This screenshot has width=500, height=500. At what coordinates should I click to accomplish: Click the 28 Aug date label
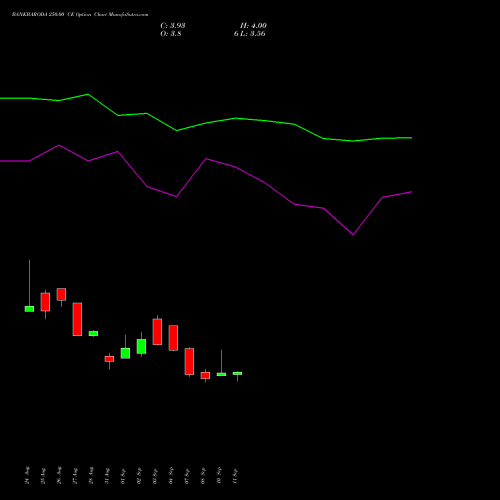(91, 475)
